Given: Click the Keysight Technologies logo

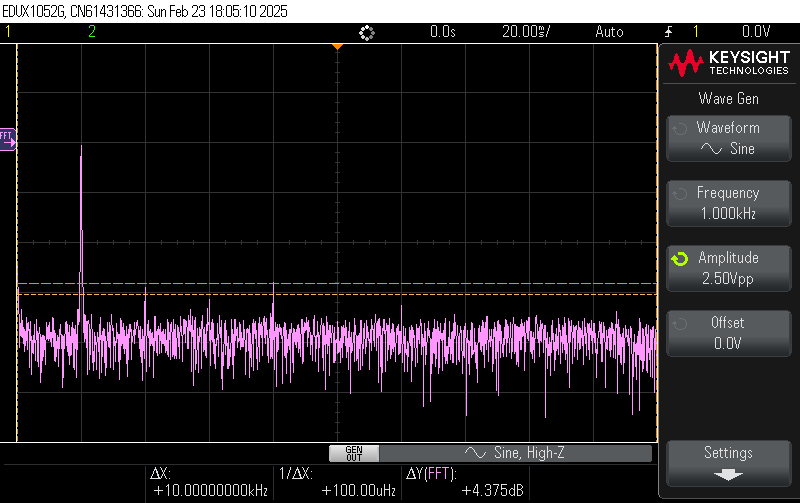Looking at the screenshot, I should point(728,63).
